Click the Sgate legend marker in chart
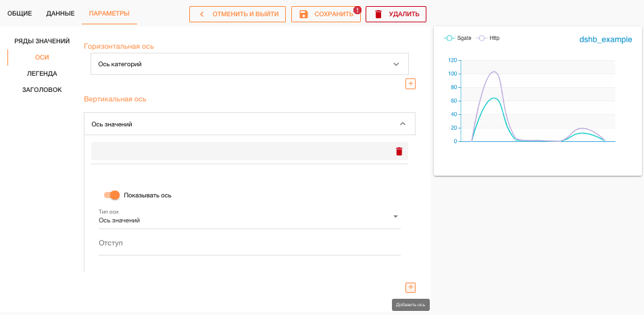Image resolution: width=644 pixels, height=315 pixels. [450, 39]
